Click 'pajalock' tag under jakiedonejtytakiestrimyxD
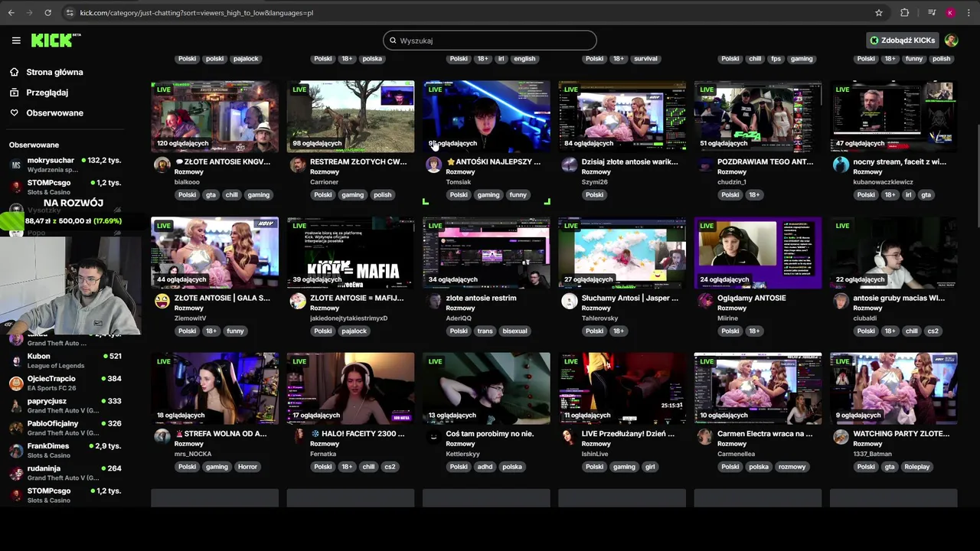980x551 pixels. point(354,331)
